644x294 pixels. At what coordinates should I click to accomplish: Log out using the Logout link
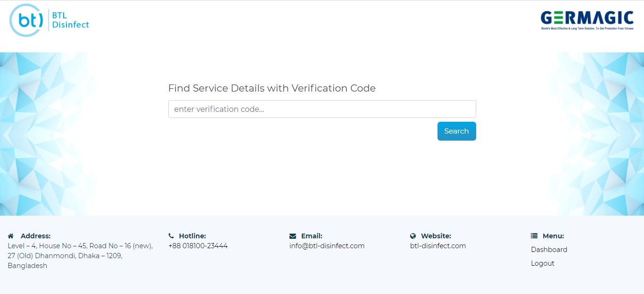543,263
